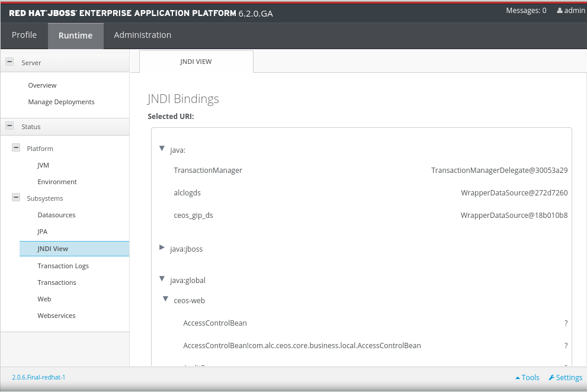587x392 pixels.
Task: Select the alclogds binding row
Action: point(371,193)
